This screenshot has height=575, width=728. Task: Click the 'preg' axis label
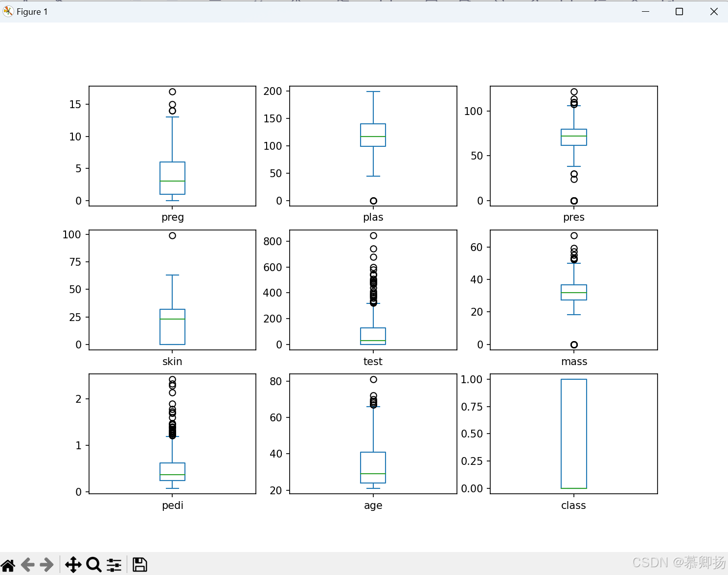(x=173, y=217)
